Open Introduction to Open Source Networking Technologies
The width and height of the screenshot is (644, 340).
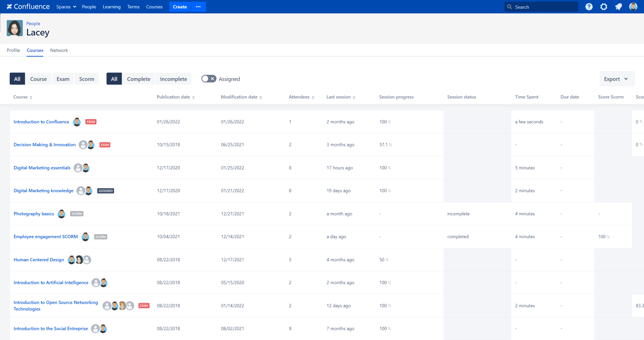[56, 306]
